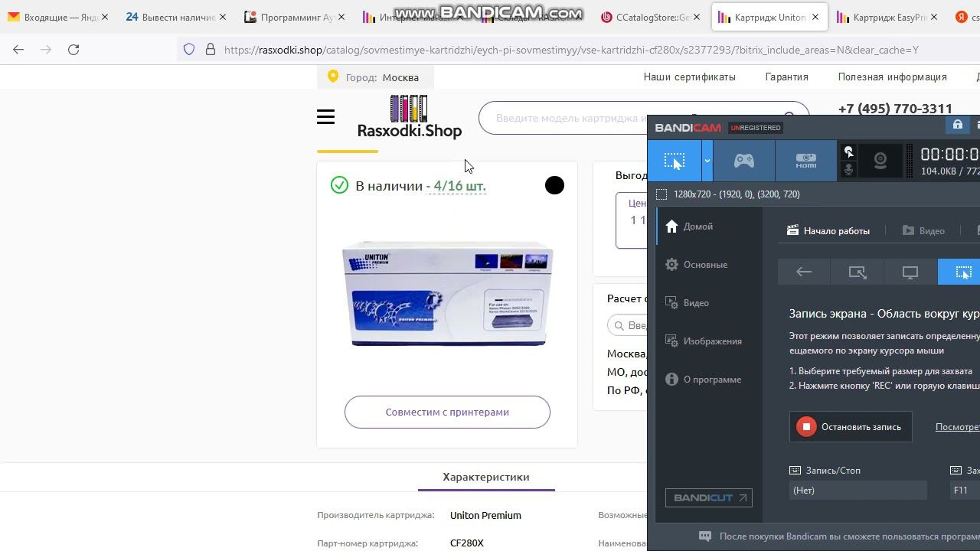Click the Uniton Premium manufacturer value
The width and height of the screenshot is (980, 551).
pos(485,516)
